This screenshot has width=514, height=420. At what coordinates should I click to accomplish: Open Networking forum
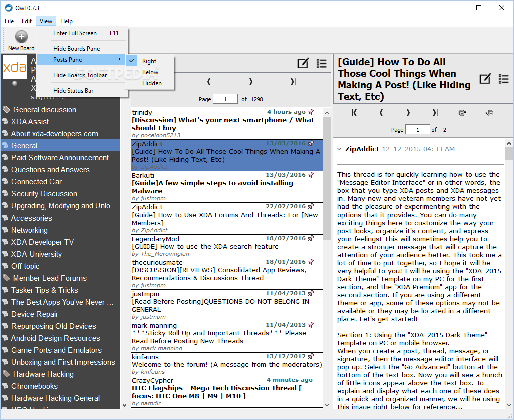click(x=61, y=230)
